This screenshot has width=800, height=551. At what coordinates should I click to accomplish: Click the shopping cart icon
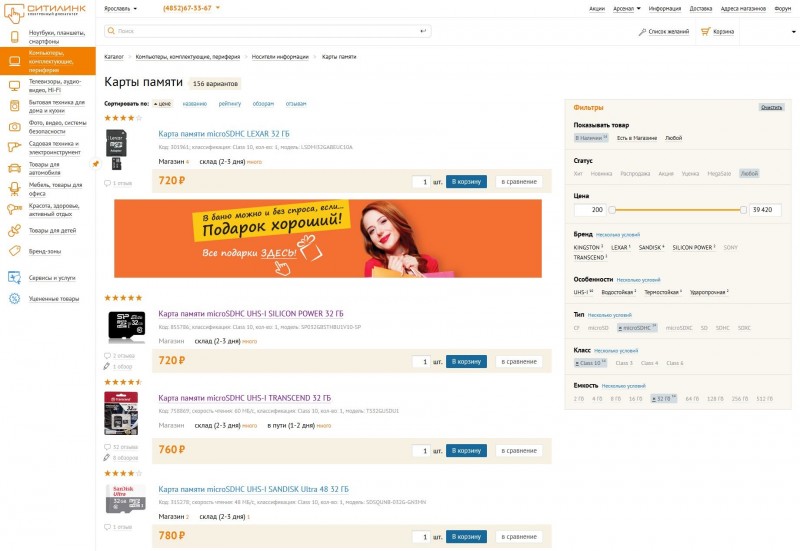coord(705,32)
